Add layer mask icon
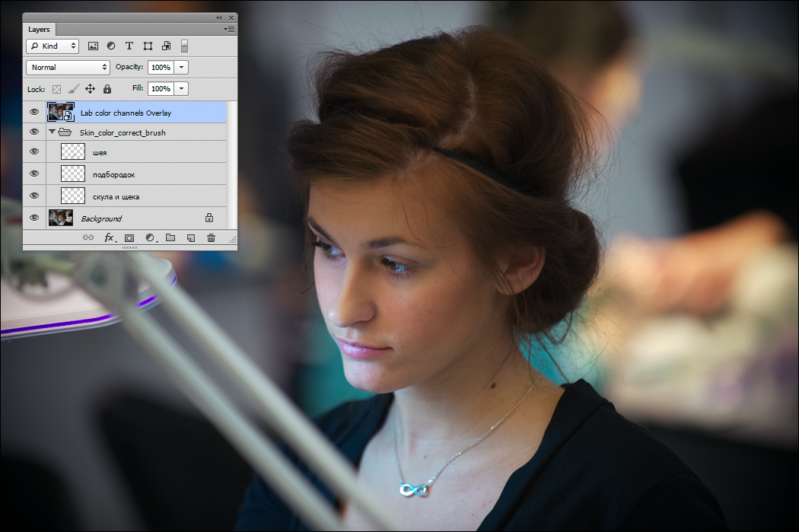The image size is (799, 532). pyautogui.click(x=129, y=238)
